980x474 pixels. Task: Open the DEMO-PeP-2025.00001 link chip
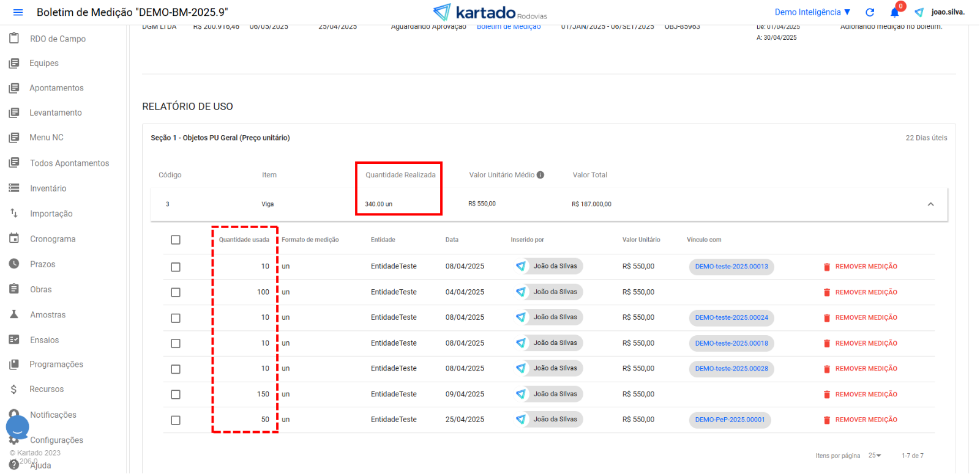(x=730, y=420)
